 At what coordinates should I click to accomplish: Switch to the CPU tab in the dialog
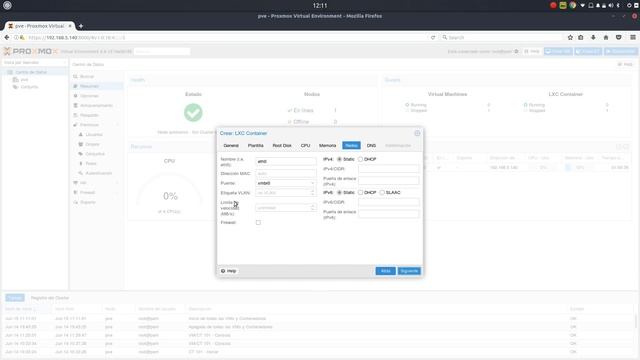point(305,145)
